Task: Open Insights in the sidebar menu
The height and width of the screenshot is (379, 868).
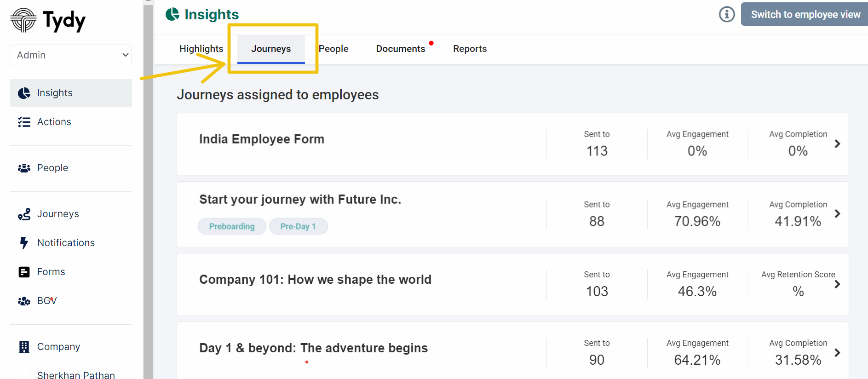Action: pyautogui.click(x=71, y=93)
